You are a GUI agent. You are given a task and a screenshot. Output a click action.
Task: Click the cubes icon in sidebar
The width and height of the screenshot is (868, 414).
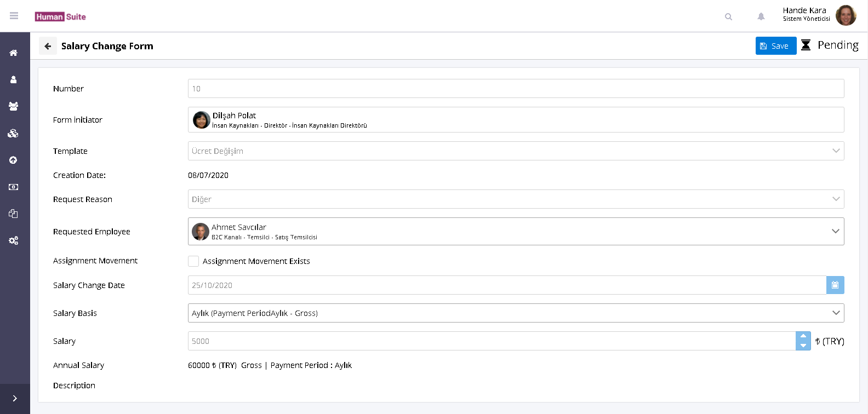pyautogui.click(x=14, y=133)
